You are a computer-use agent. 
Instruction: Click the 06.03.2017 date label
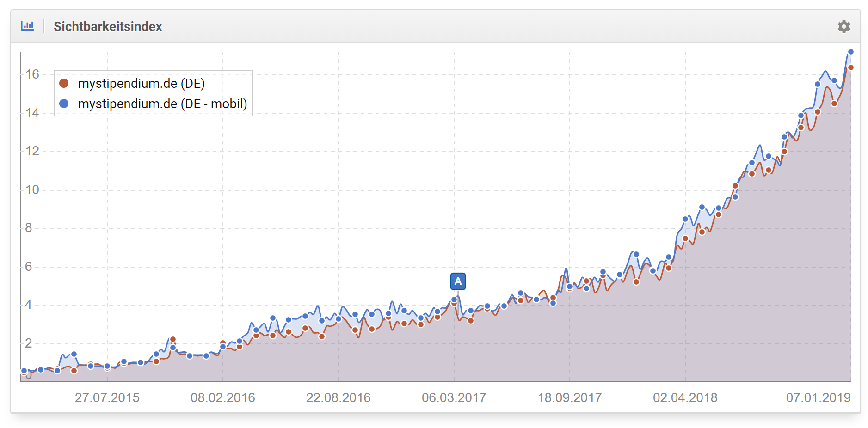[x=454, y=397]
